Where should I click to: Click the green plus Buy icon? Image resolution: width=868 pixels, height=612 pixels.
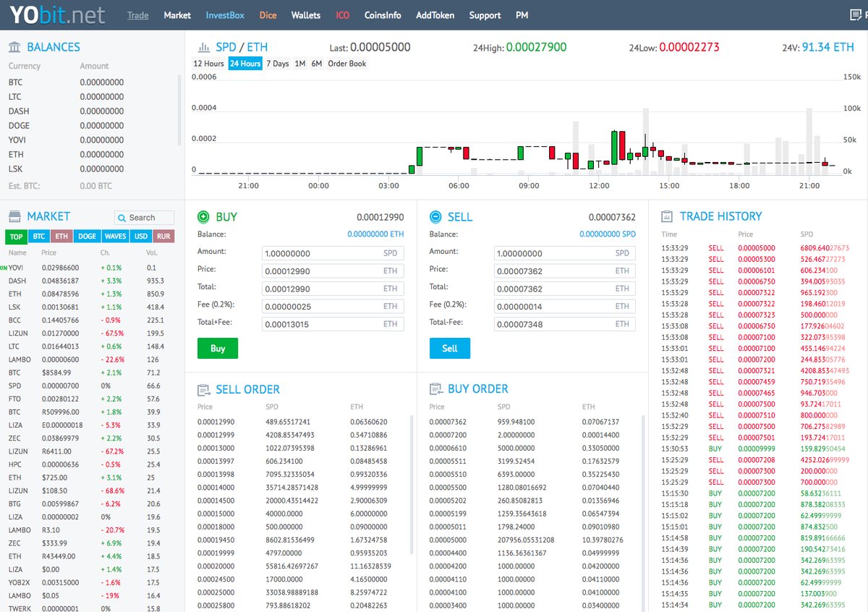tap(203, 216)
